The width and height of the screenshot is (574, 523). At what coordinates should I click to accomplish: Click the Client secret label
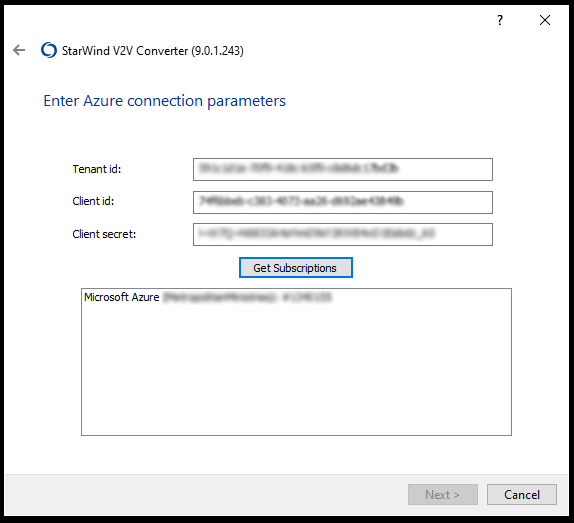(x=104, y=234)
